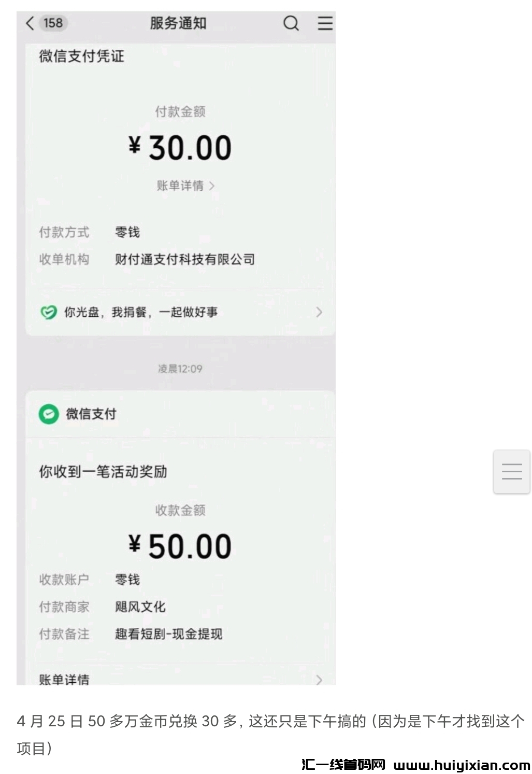Viewport: 532px width, 774px height.
Task: Click the ¥50.00 received amount
Action: (180, 546)
